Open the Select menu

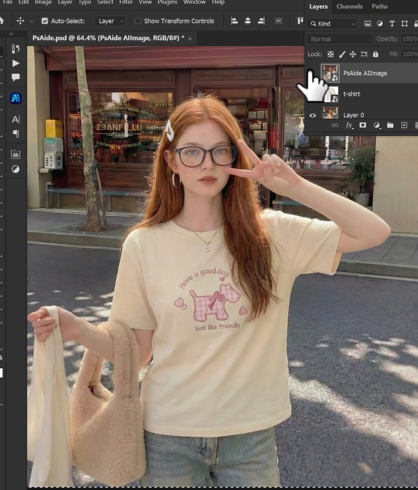[105, 2]
